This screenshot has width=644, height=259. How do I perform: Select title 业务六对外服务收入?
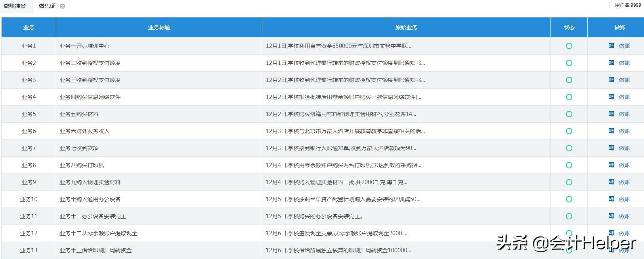tap(84, 131)
